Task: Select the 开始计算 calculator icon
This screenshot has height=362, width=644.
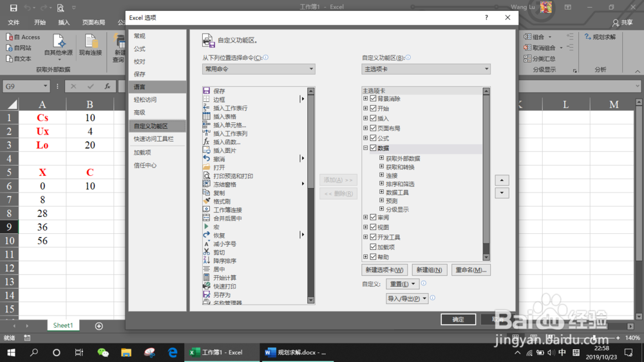Action: [x=207, y=278]
